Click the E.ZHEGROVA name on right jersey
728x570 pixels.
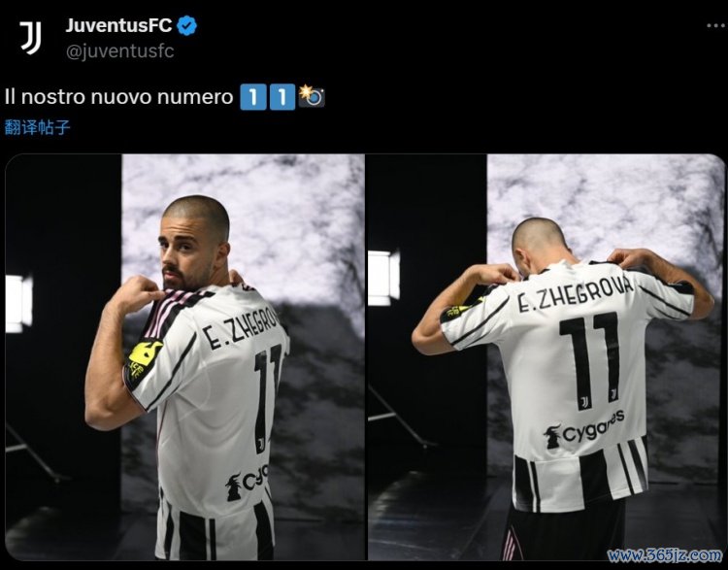coord(575,293)
